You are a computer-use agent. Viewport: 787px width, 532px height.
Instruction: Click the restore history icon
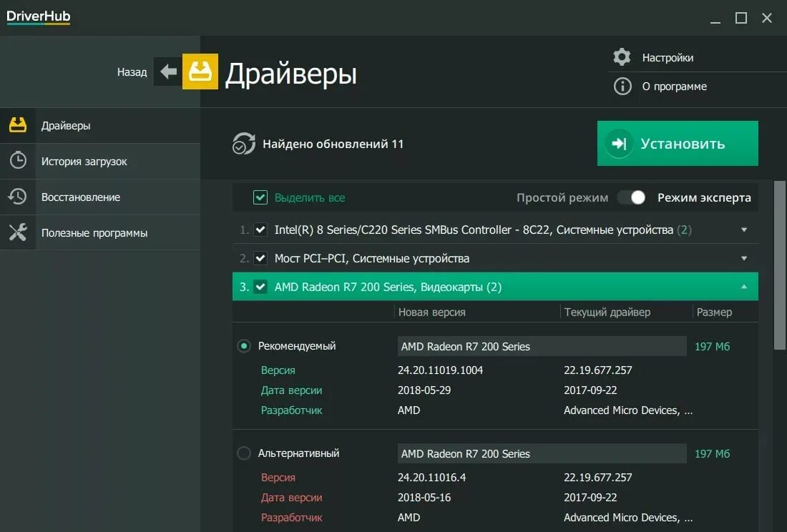pyautogui.click(x=18, y=197)
